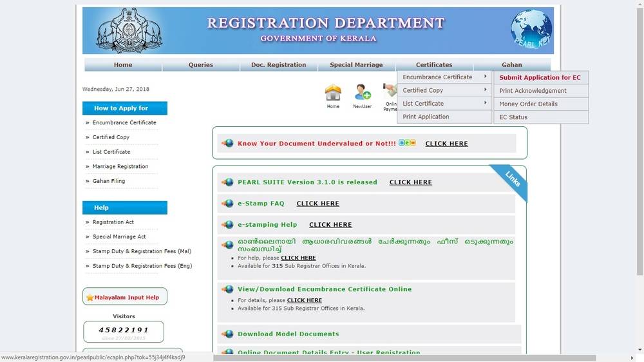Expand the Certified Copy submenu arrow

pyautogui.click(x=485, y=90)
